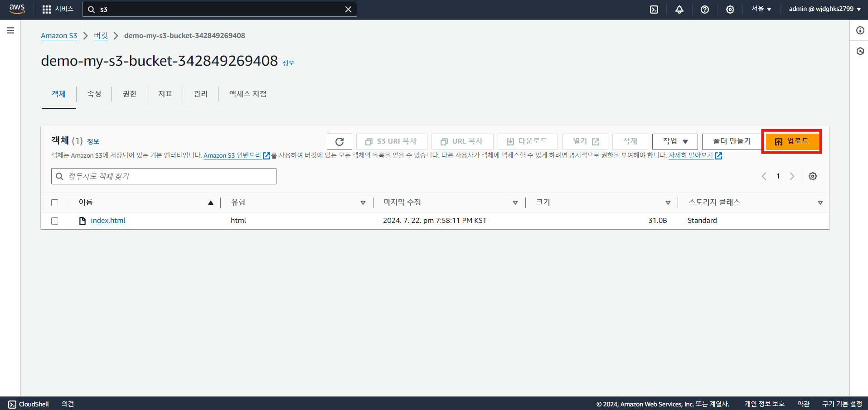This screenshot has height=410, width=868.
Task: Click the AWS logo home icon
Action: [x=17, y=9]
